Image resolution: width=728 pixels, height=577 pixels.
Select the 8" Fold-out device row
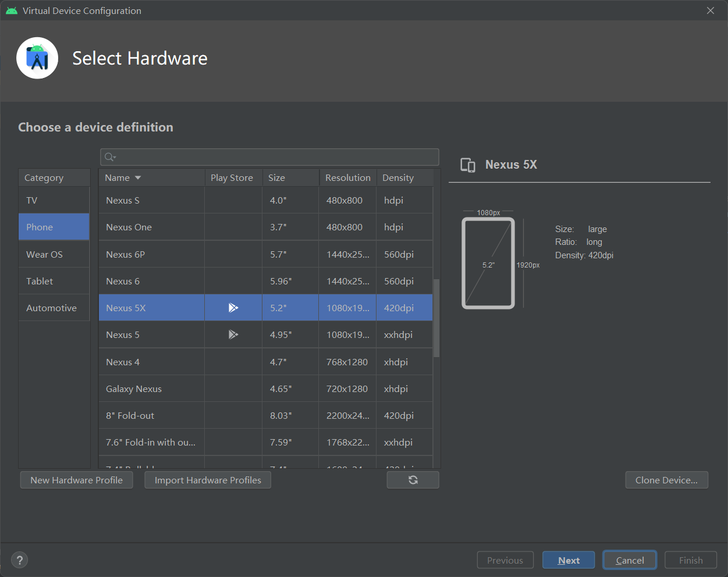coord(266,415)
